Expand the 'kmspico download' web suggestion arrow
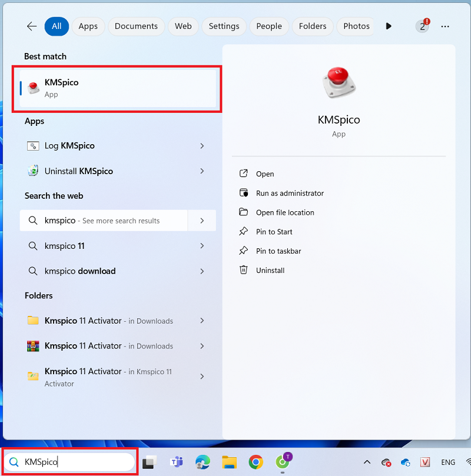Viewport: 471px width, 476px height. coord(202,271)
